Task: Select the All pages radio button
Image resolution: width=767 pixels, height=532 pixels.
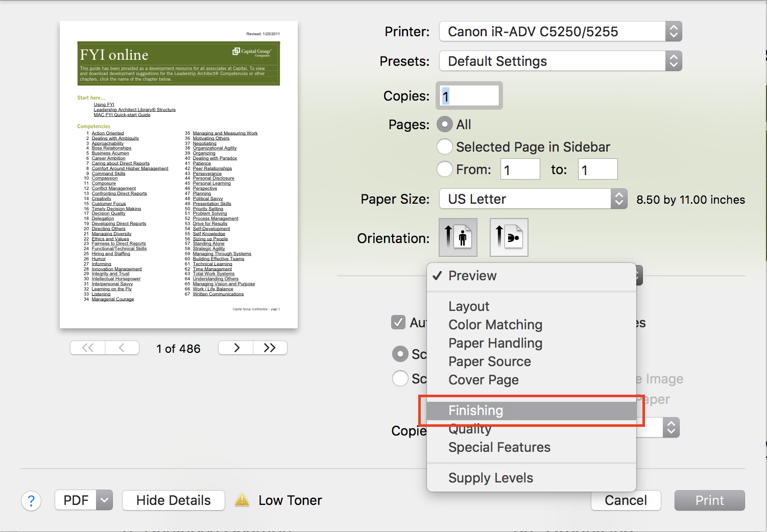Action: point(445,124)
